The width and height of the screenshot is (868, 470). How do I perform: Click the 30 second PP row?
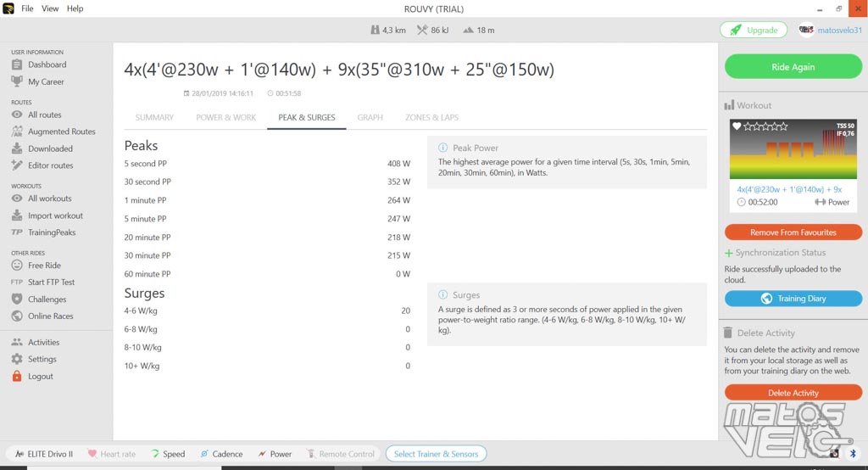click(267, 182)
